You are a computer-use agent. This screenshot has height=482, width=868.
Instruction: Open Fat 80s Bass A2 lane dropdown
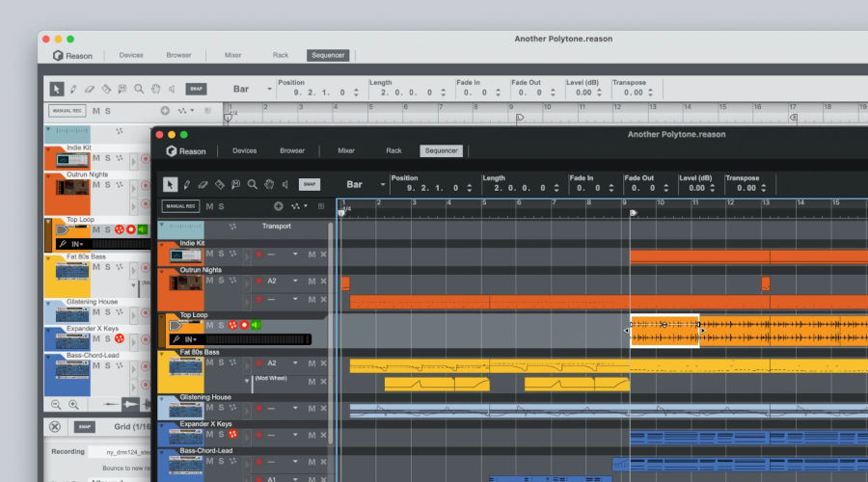(x=295, y=363)
